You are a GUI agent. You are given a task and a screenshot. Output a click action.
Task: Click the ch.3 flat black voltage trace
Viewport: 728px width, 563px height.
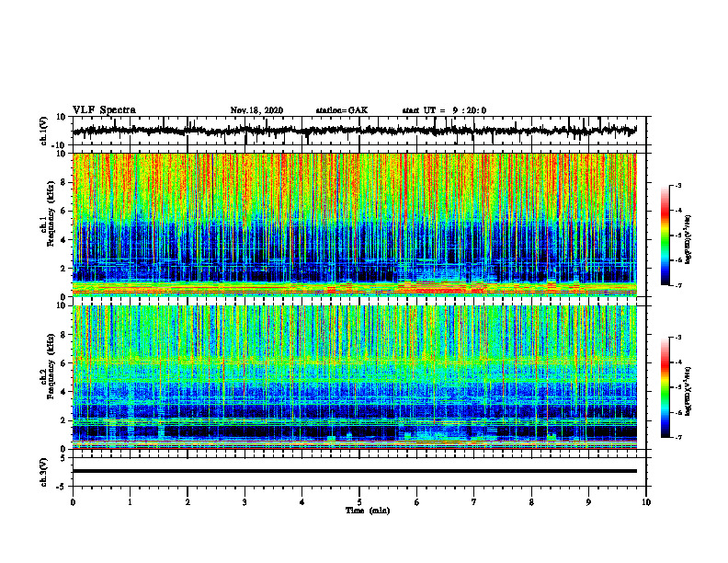tap(354, 471)
